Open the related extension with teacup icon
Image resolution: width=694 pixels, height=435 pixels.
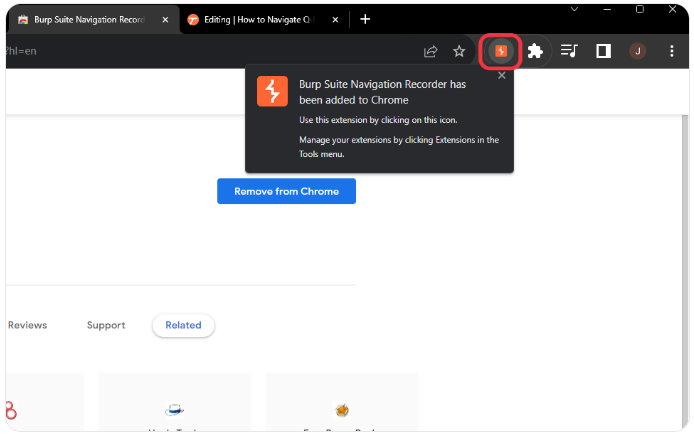(x=174, y=410)
